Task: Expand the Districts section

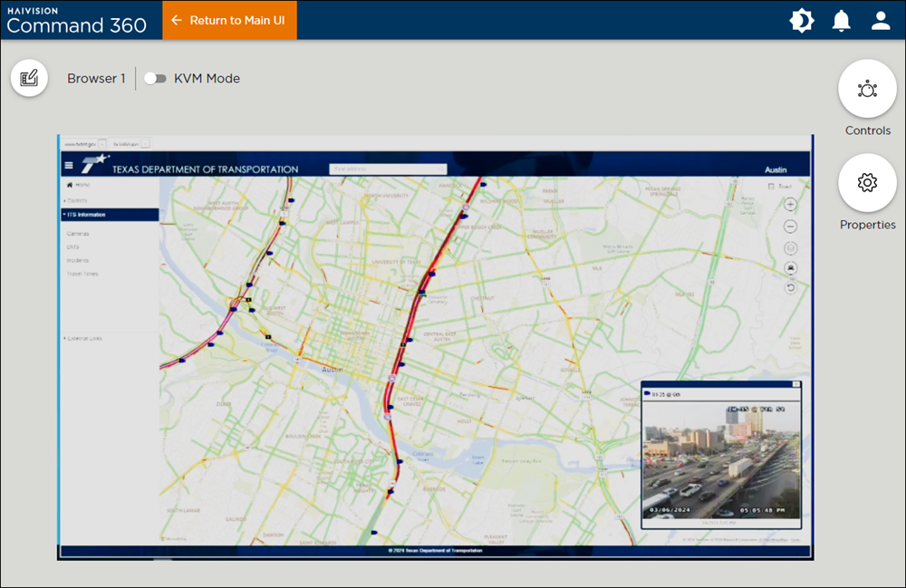Action: tap(76, 199)
